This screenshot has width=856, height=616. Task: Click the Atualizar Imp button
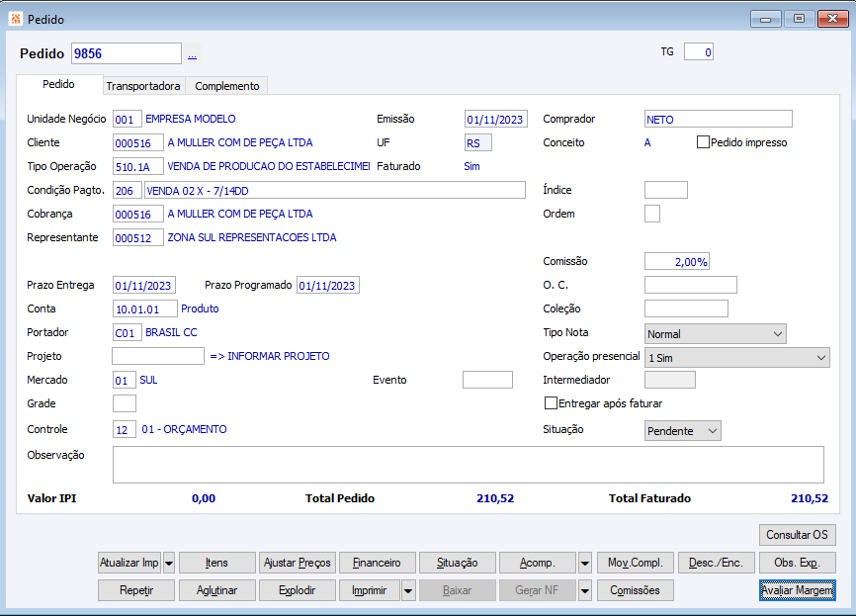tap(129, 563)
